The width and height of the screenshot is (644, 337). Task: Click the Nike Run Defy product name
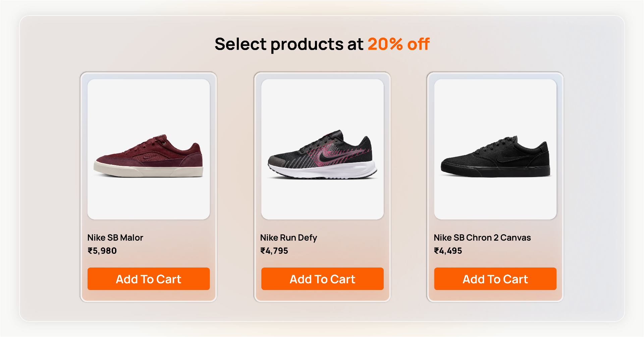(288, 238)
